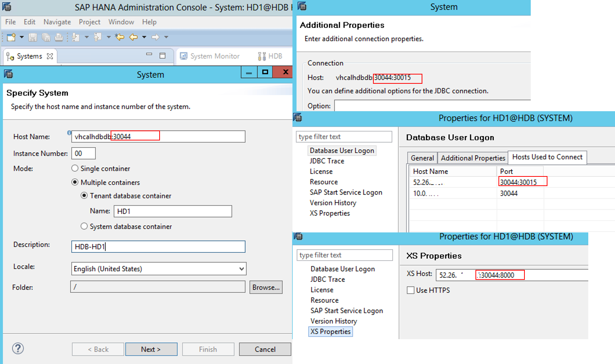Click the Print icon

[x=59, y=37]
